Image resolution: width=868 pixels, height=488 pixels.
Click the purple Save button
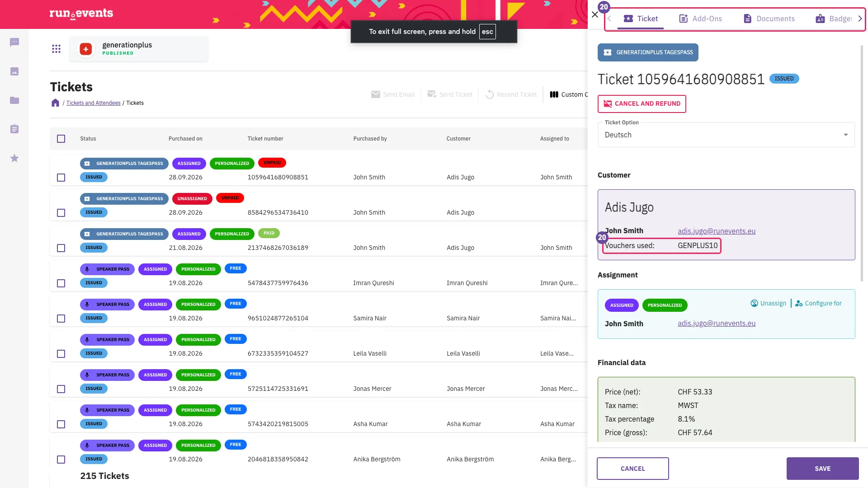(822, 469)
